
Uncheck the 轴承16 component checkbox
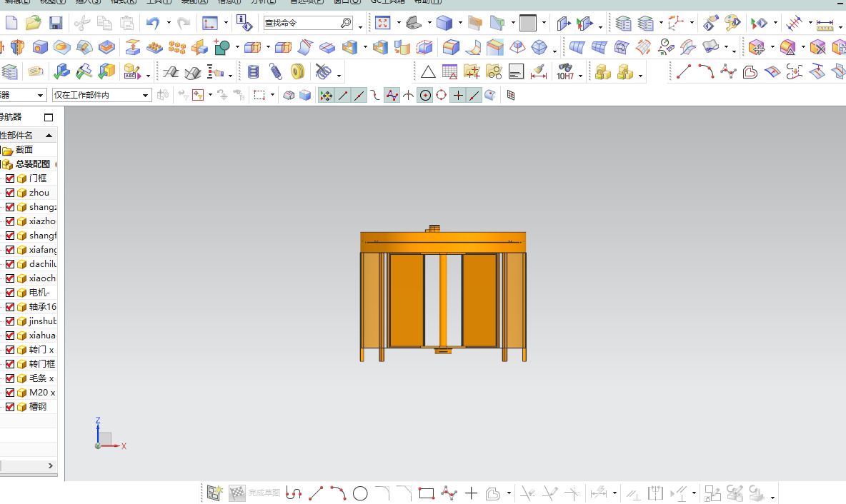tap(10, 307)
